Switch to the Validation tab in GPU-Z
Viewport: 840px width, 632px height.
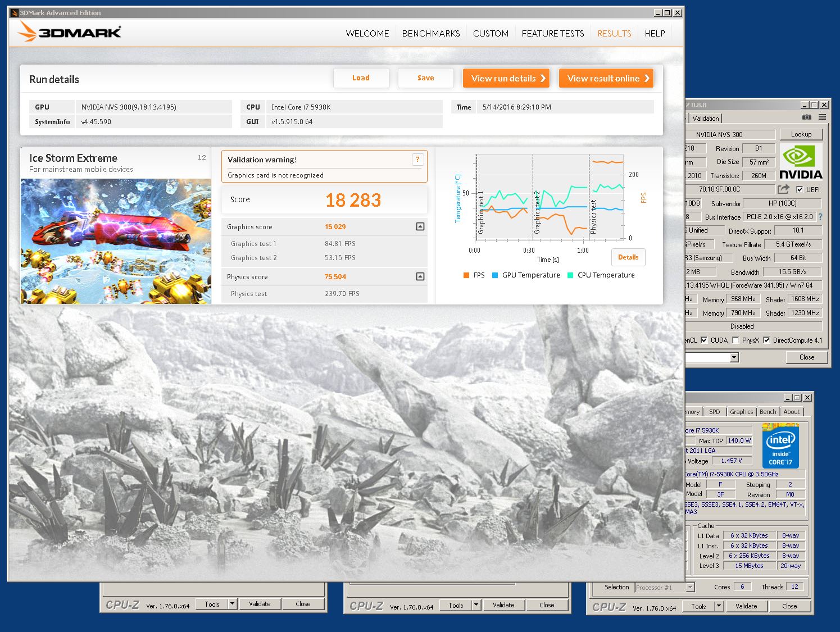point(705,118)
